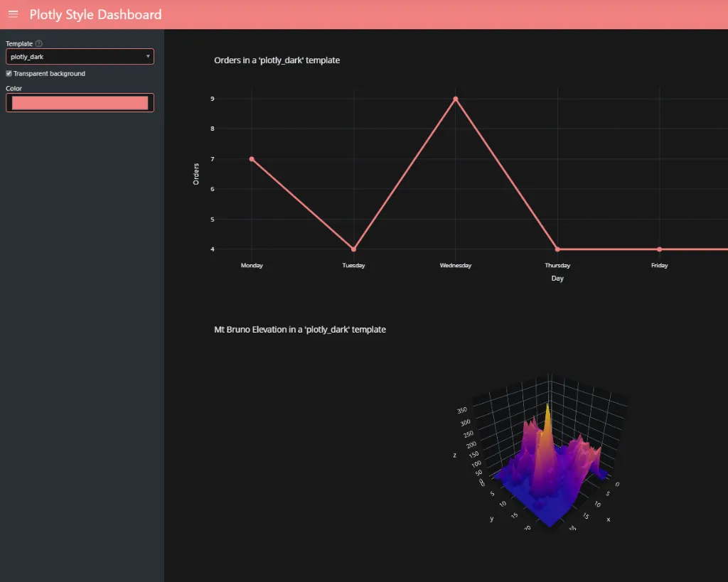
Task: Click the Mt Bruno Elevation chart title
Action: pos(299,330)
